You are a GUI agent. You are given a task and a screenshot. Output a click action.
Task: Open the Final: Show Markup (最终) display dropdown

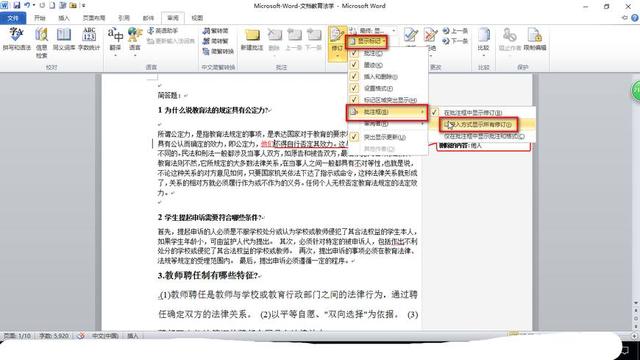tap(373, 31)
